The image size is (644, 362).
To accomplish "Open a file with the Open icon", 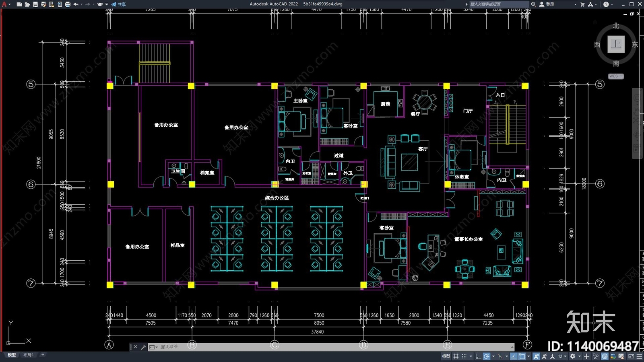I will pos(27,4).
